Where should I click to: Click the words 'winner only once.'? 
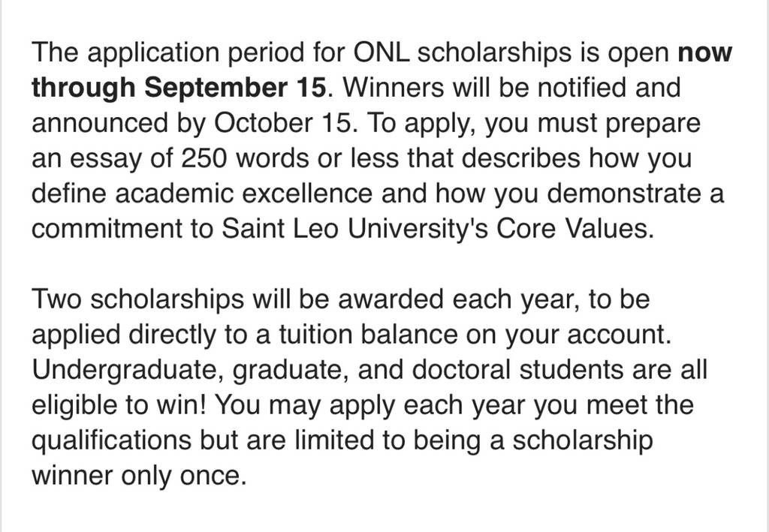click(x=139, y=475)
